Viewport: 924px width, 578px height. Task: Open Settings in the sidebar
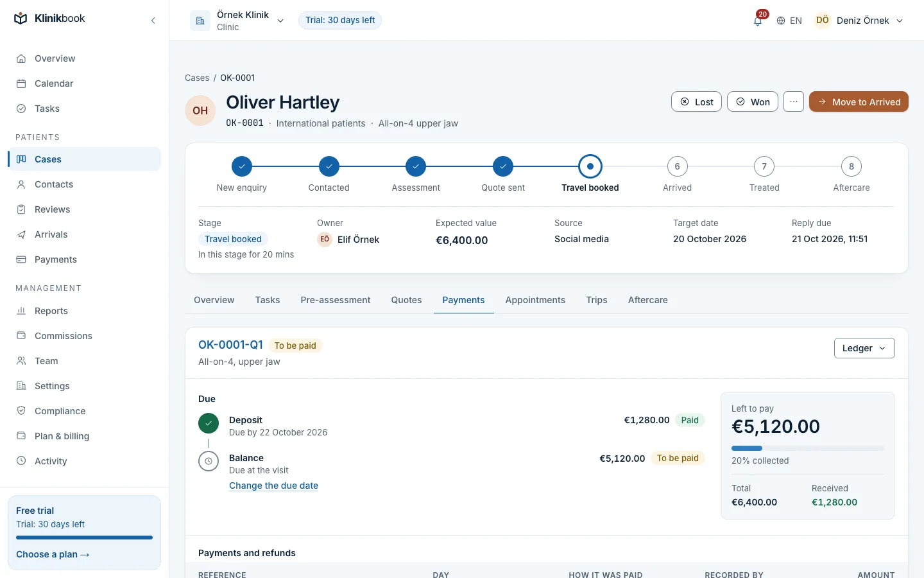coord(84,386)
